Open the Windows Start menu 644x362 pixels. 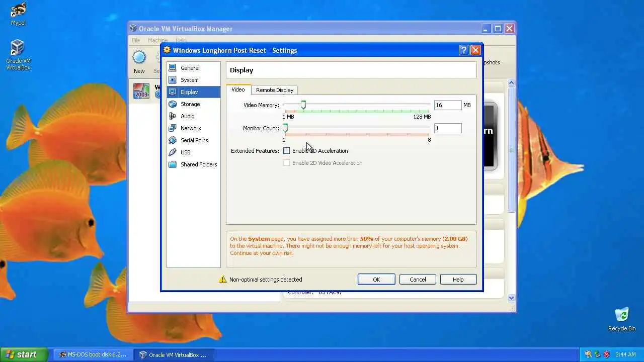coord(24,354)
